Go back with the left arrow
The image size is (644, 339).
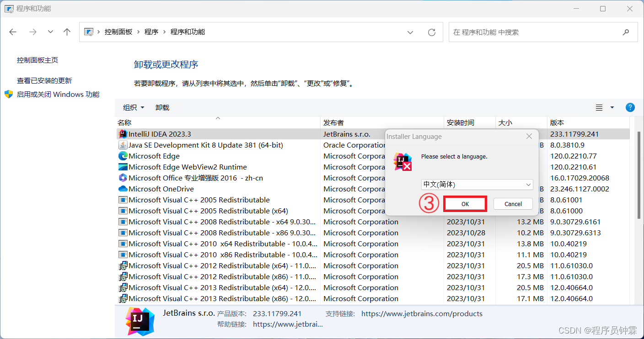[x=13, y=32]
